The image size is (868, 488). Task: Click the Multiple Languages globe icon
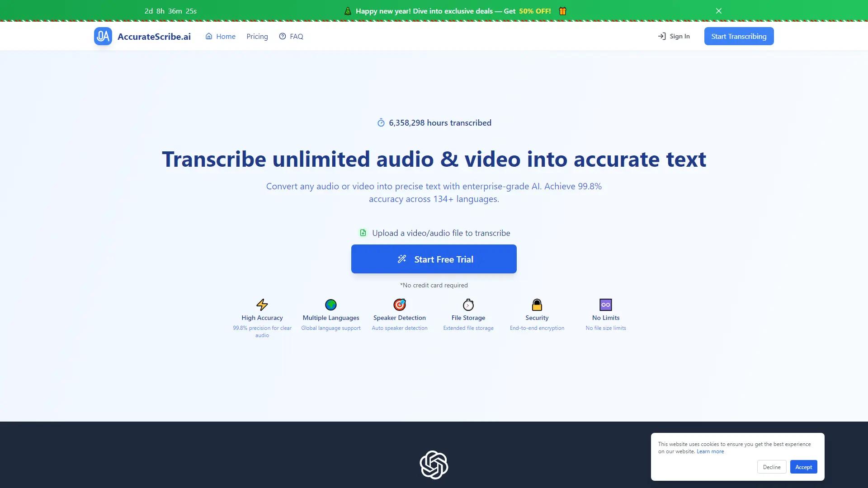tap(330, 305)
